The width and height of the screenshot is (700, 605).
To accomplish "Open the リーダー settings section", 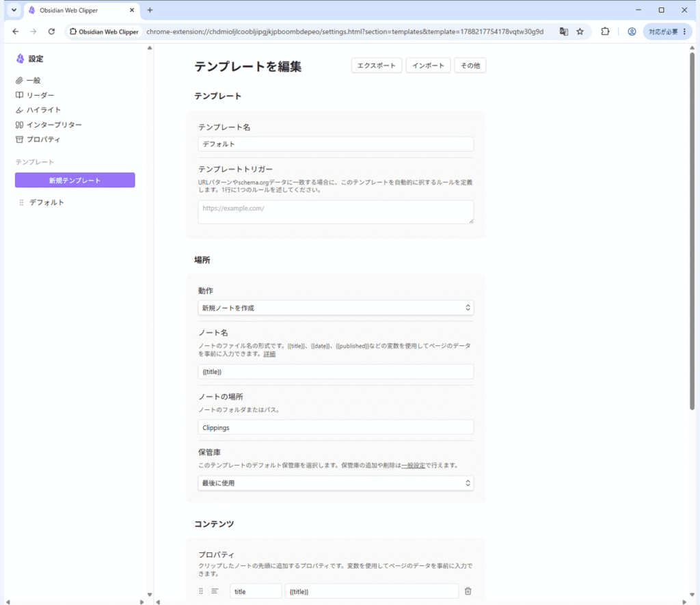I will [35, 95].
